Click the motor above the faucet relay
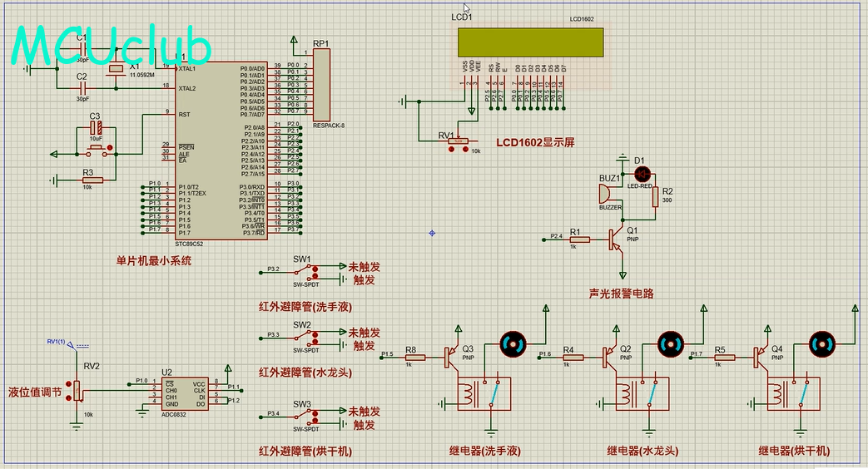 (x=669, y=343)
